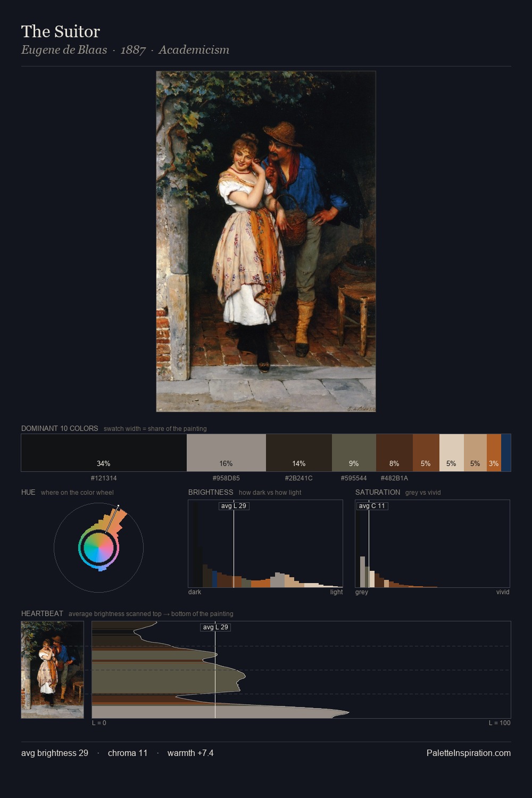Click the small painting thumbnail beside Heartbeat chart
532x798 pixels.
pyautogui.click(x=52, y=669)
